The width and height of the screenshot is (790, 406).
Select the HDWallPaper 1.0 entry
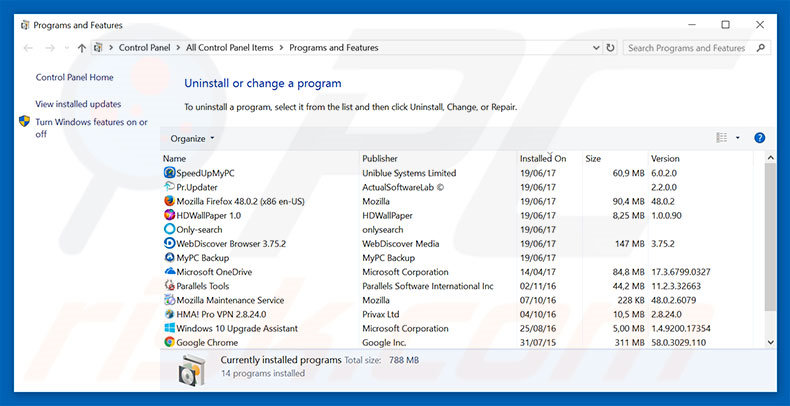tap(209, 215)
